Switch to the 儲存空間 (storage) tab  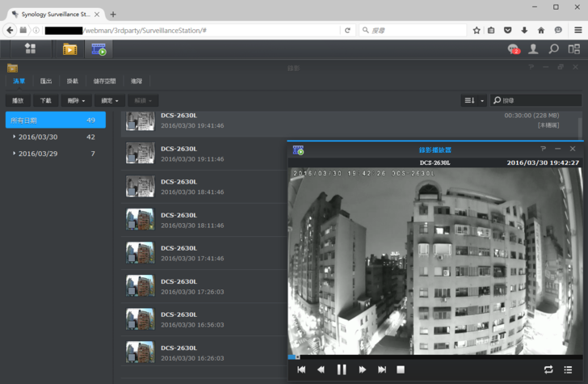point(104,81)
